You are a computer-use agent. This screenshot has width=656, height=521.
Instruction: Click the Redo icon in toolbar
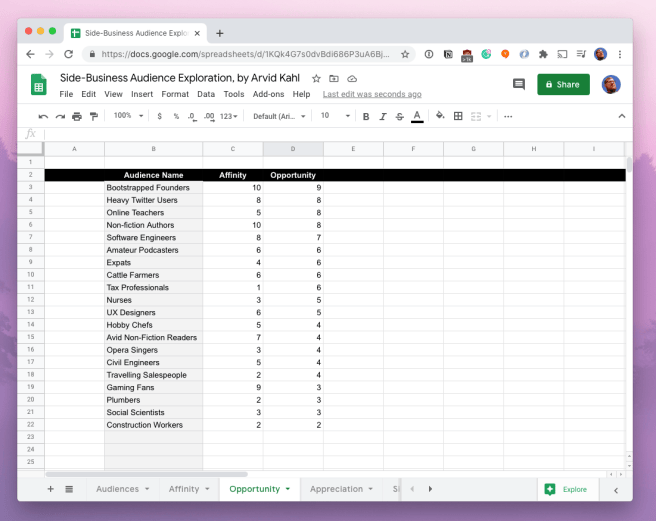pos(60,116)
